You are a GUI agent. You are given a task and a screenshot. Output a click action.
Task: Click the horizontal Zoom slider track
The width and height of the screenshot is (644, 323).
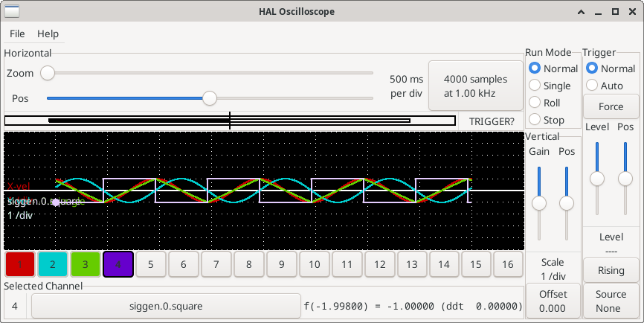tap(210, 73)
